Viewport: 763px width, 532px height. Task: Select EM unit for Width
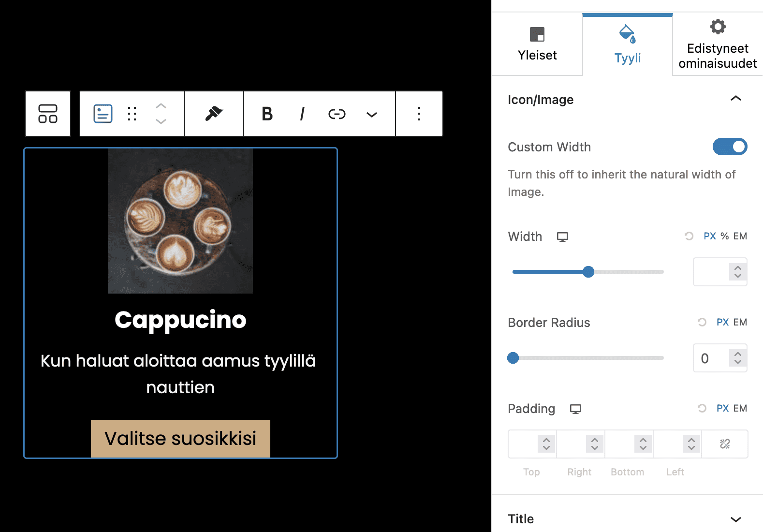pyautogui.click(x=740, y=236)
